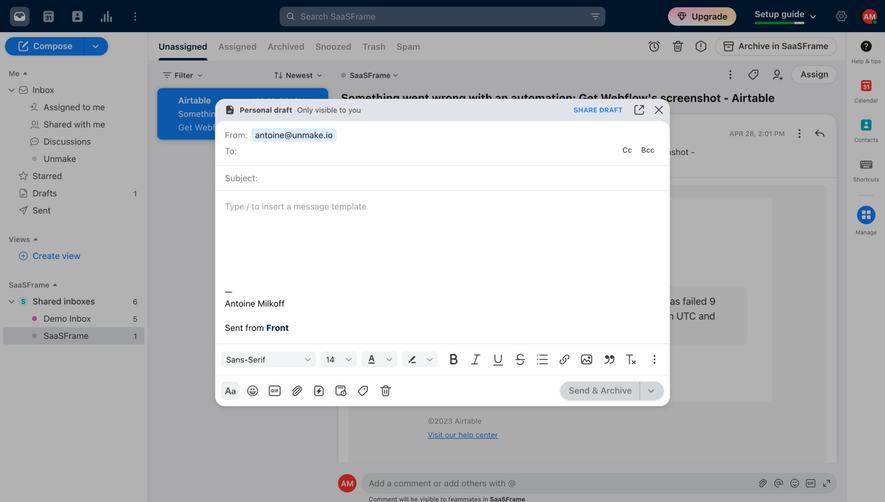The image size is (885, 502).
Task: Toggle the Aa formatting toolbar
Action: [230, 391]
